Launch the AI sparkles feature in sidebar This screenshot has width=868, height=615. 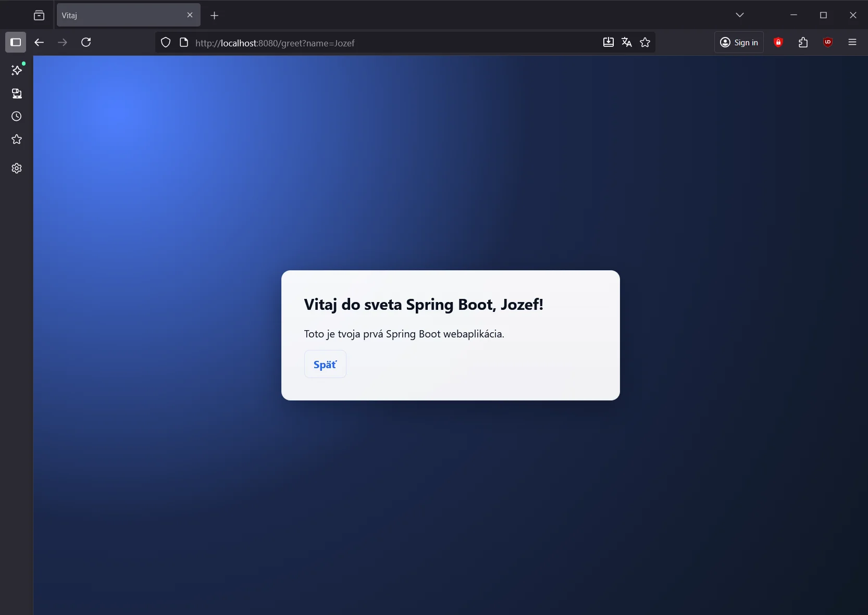[x=16, y=70]
